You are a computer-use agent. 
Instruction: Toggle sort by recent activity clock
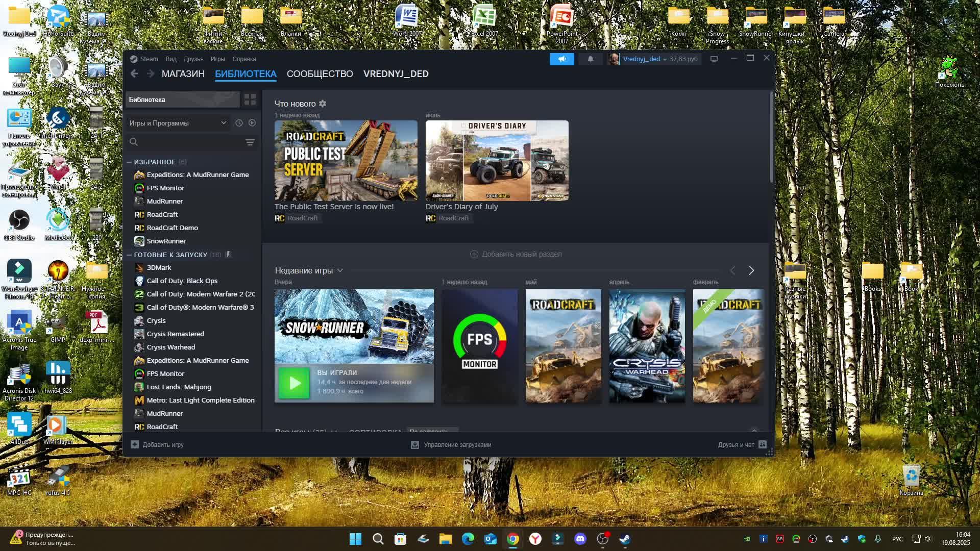pos(239,123)
